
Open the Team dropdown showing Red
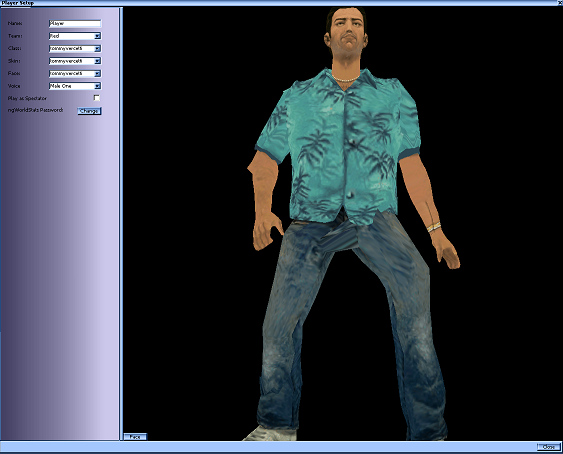[75, 36]
